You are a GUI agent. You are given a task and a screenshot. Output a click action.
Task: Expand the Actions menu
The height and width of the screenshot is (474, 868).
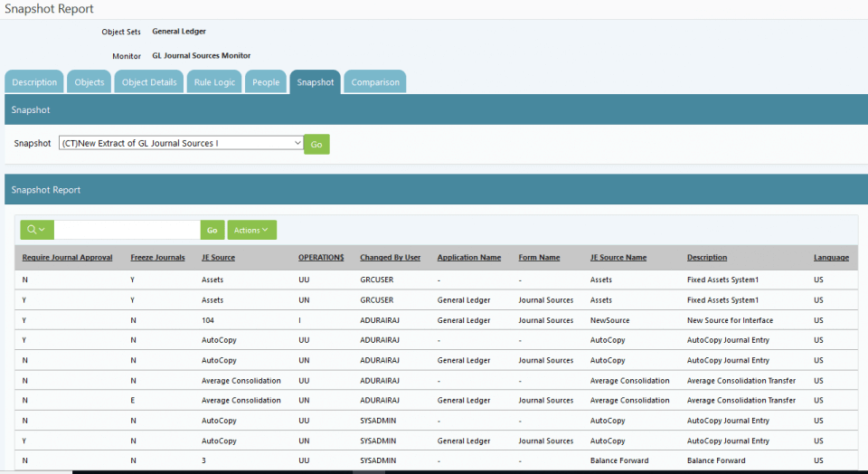coord(251,230)
